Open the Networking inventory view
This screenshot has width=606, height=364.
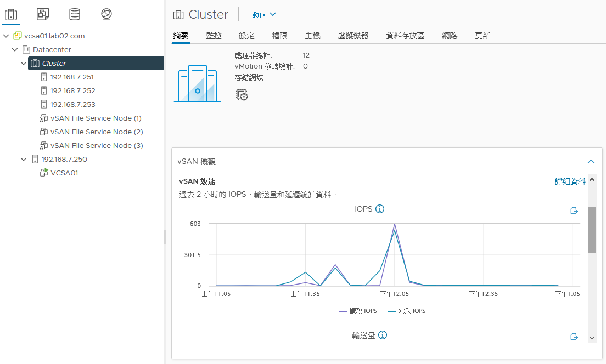tap(106, 14)
